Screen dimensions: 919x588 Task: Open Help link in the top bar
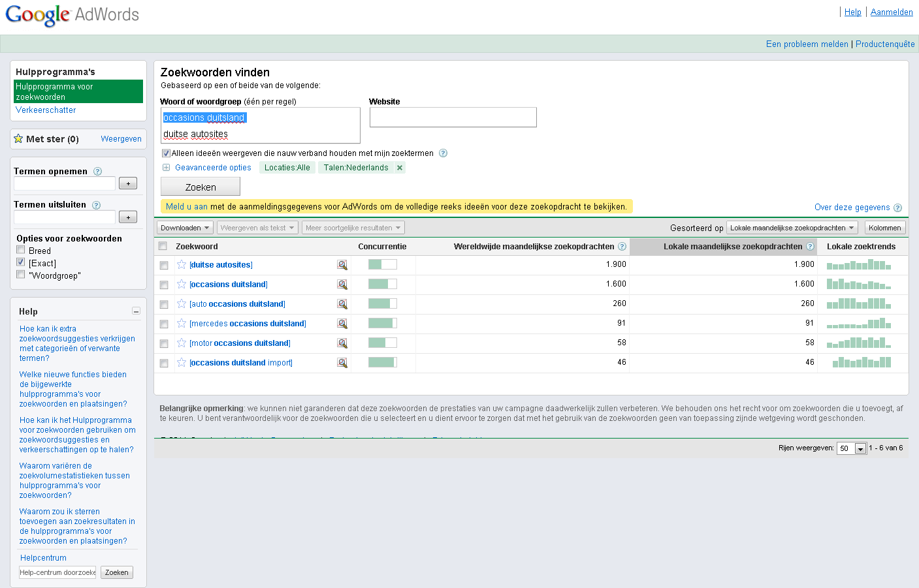(x=853, y=12)
